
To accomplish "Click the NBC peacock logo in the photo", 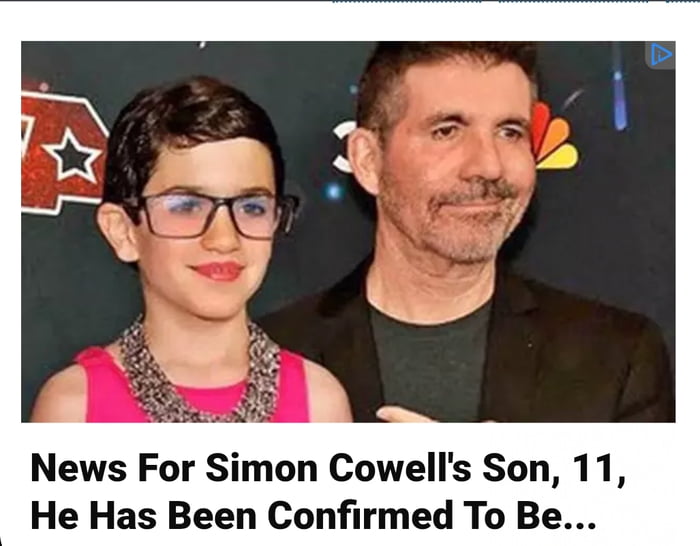I will point(553,136).
